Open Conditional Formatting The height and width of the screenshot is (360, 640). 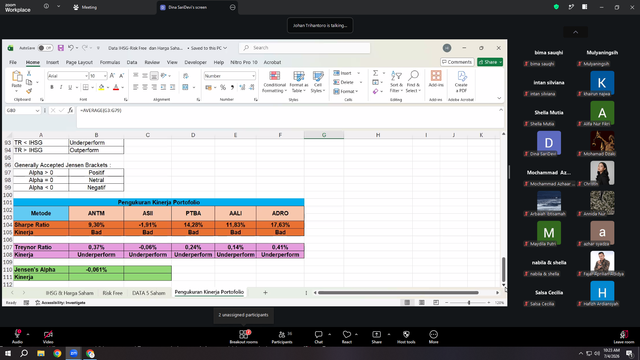point(274,82)
